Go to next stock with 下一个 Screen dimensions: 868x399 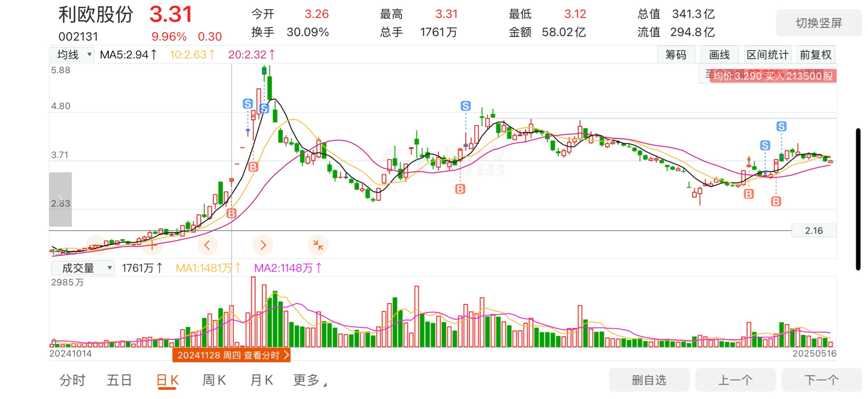822,380
